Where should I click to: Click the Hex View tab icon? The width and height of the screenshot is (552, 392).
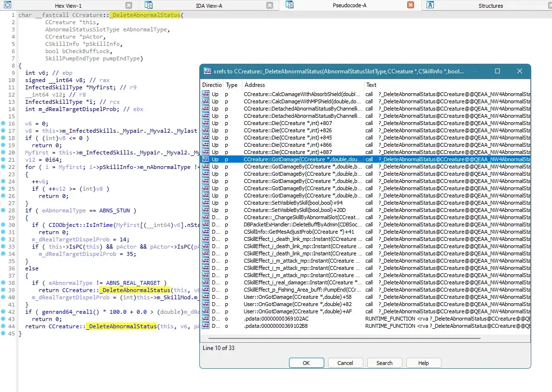tap(7, 5)
